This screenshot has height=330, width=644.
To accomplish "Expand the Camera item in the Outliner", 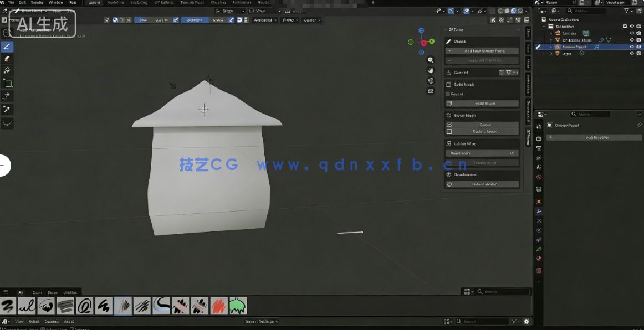I will (x=551, y=33).
